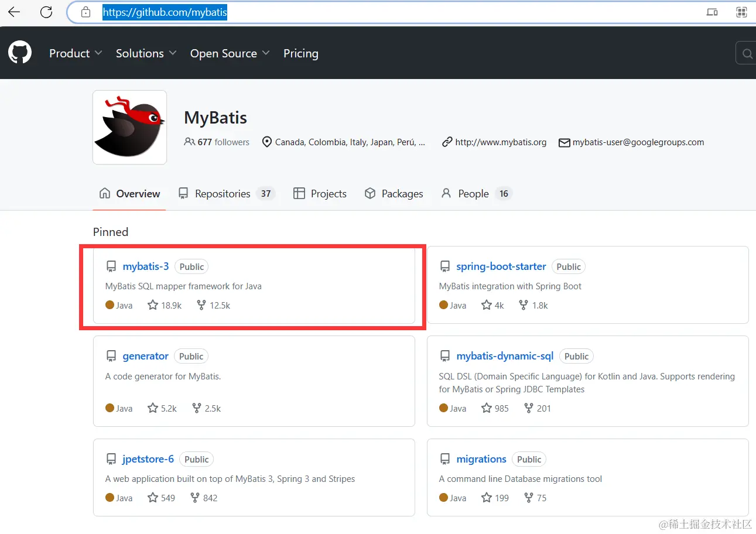The height and width of the screenshot is (534, 756).
Task: Click the MyBatis bird avatar
Action: click(129, 127)
